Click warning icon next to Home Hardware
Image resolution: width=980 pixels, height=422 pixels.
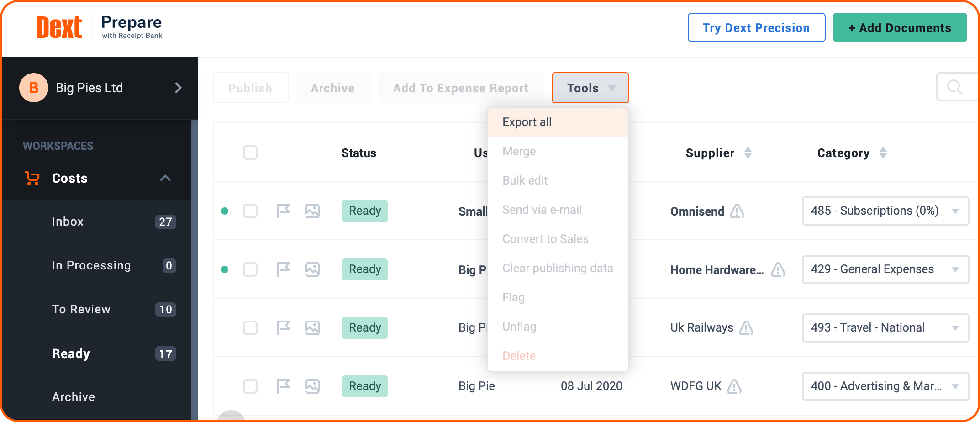pos(778,269)
